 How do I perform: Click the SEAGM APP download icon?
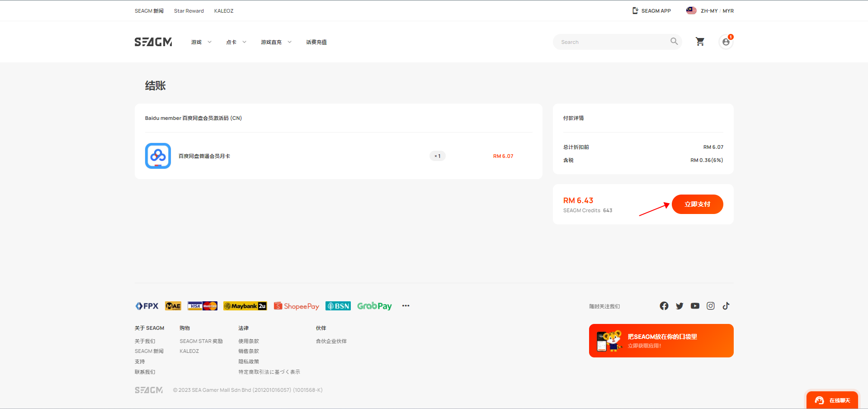click(x=635, y=11)
